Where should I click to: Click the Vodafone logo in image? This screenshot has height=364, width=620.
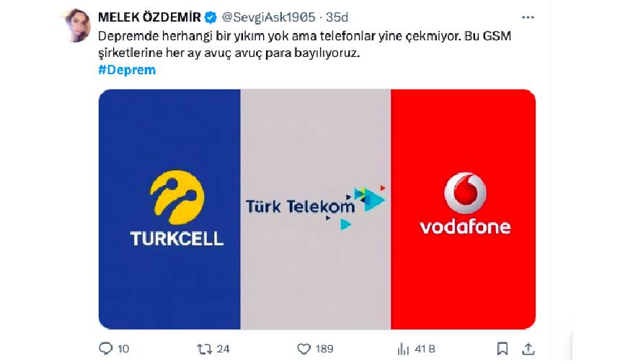[465, 204]
